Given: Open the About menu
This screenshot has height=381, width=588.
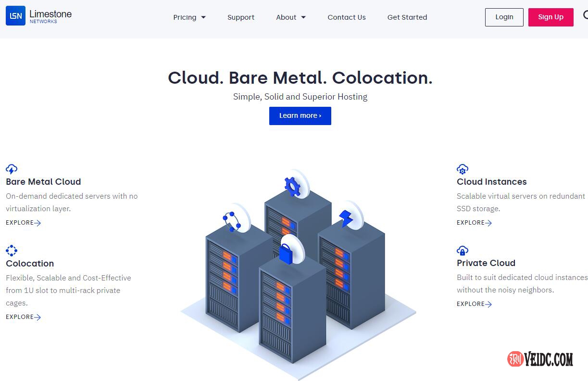Looking at the screenshot, I should [x=291, y=17].
